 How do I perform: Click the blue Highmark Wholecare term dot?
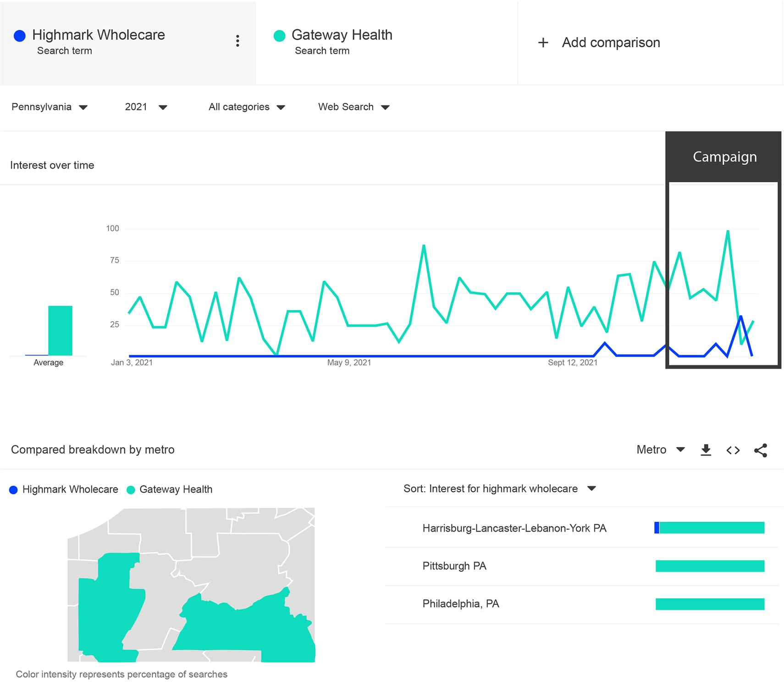(x=20, y=36)
